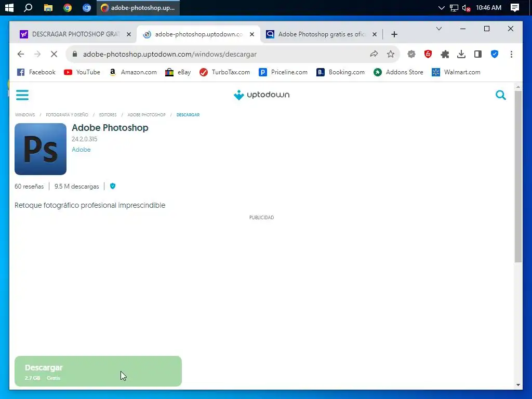Open the Booking.com bookmark

(341, 72)
